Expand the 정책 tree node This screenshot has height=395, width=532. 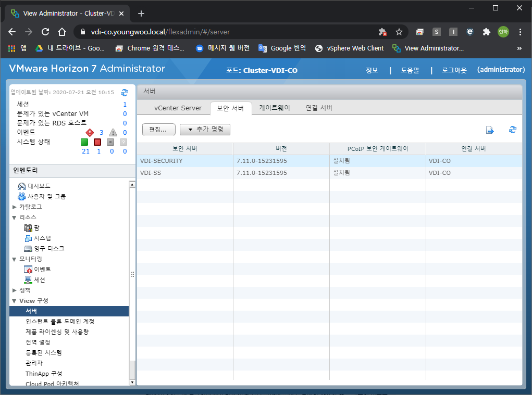[14, 290]
